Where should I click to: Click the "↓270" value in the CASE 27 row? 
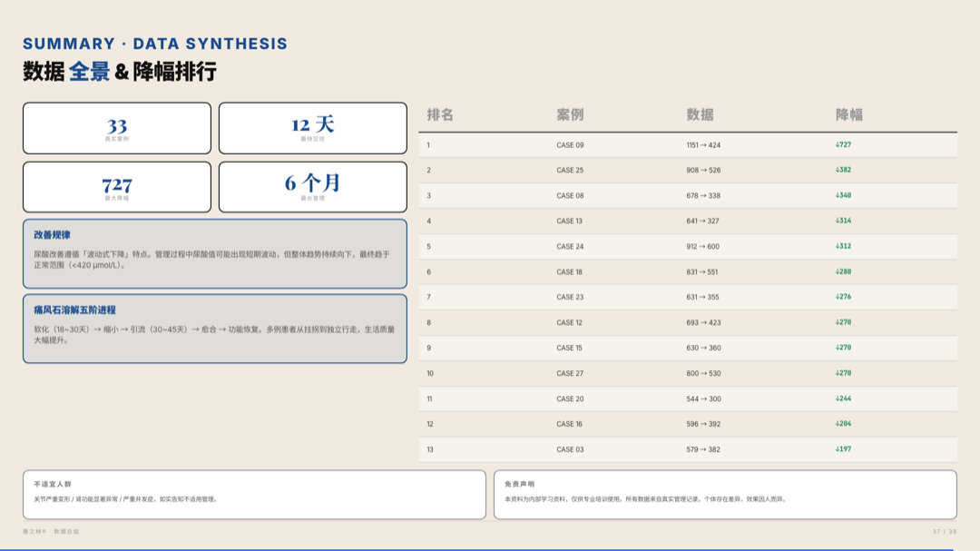click(x=843, y=373)
